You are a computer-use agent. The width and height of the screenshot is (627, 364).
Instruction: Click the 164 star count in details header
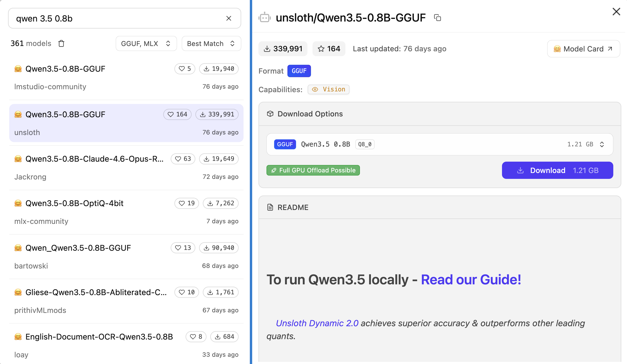329,49
